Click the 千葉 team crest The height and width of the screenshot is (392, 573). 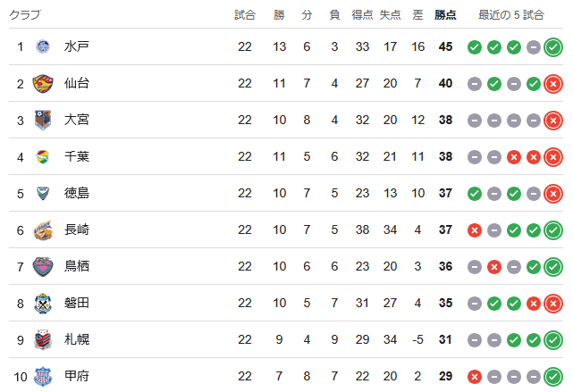coord(43,156)
